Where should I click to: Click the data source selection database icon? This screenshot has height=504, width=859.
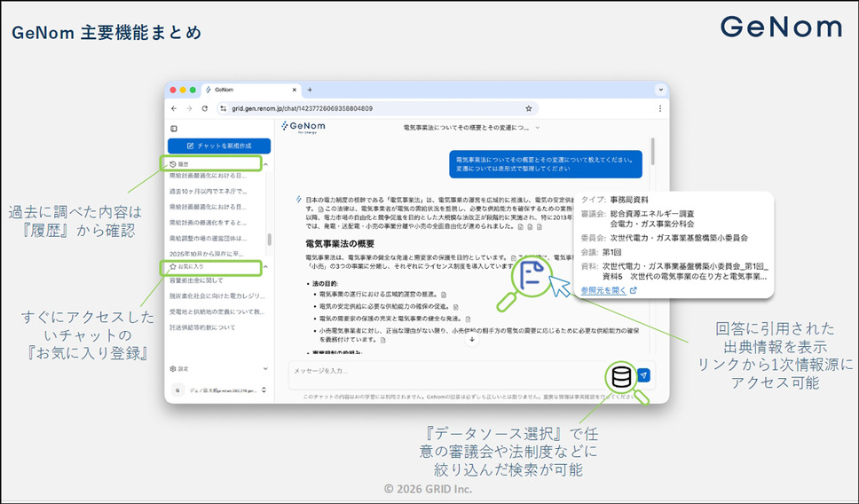tap(620, 375)
